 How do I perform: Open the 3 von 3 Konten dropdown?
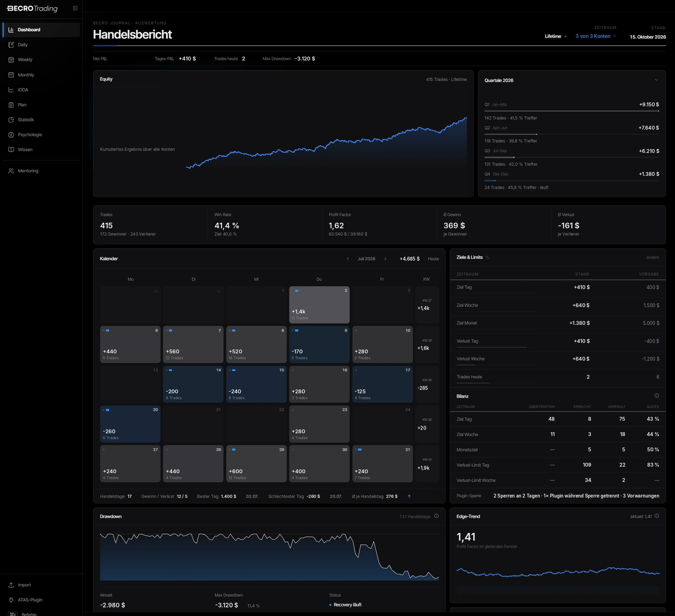(x=596, y=36)
